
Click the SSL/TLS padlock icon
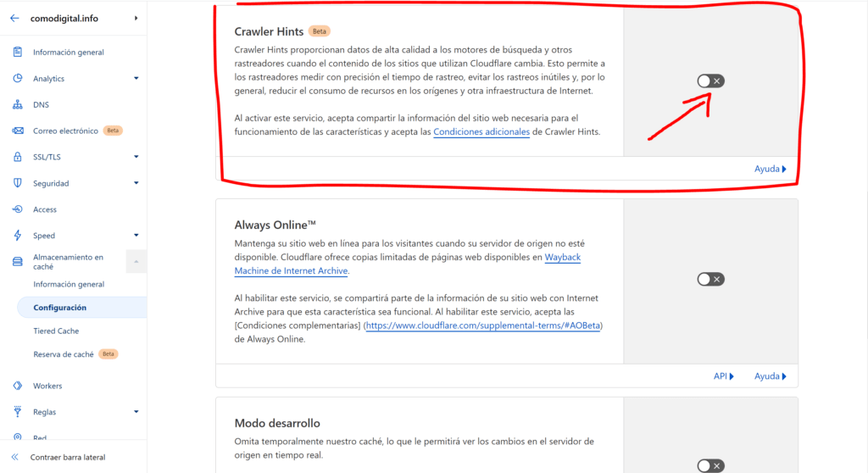[x=18, y=157]
